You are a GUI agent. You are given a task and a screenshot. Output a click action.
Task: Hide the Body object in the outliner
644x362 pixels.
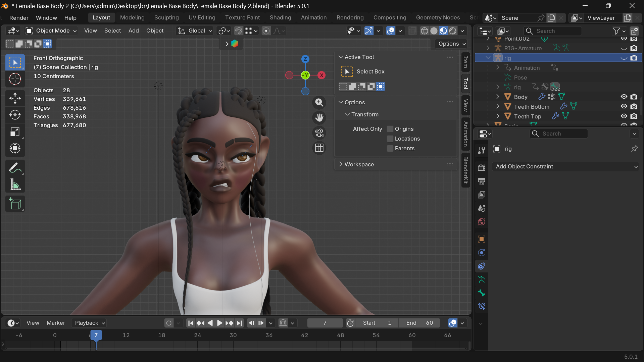(x=624, y=97)
